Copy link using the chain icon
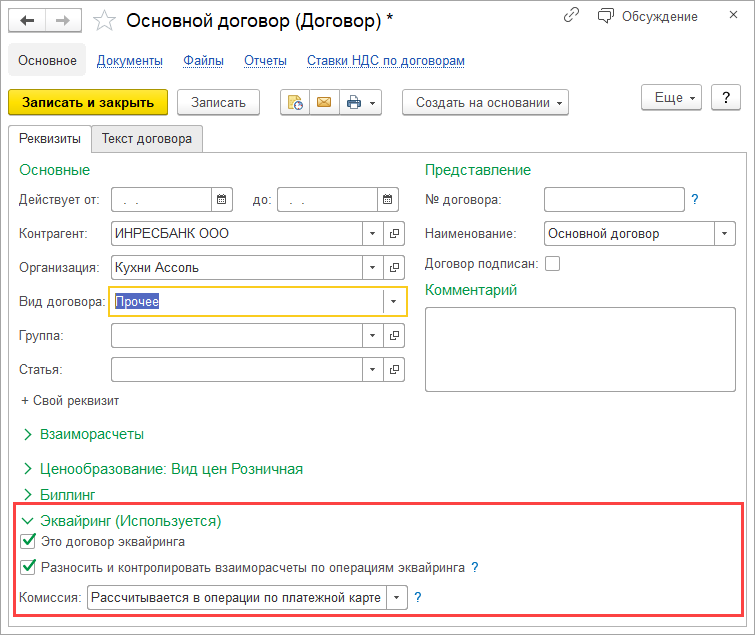This screenshot has width=755, height=635. 571,16
